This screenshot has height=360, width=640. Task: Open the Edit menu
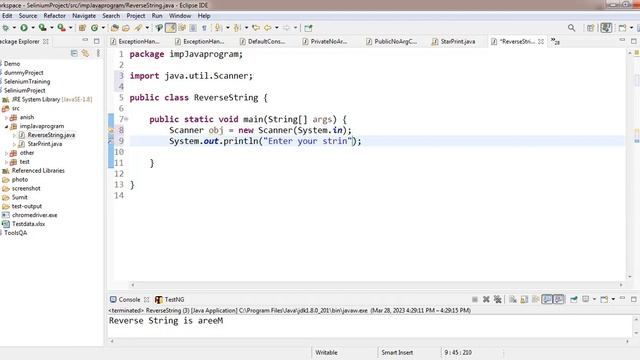click(x=7, y=16)
